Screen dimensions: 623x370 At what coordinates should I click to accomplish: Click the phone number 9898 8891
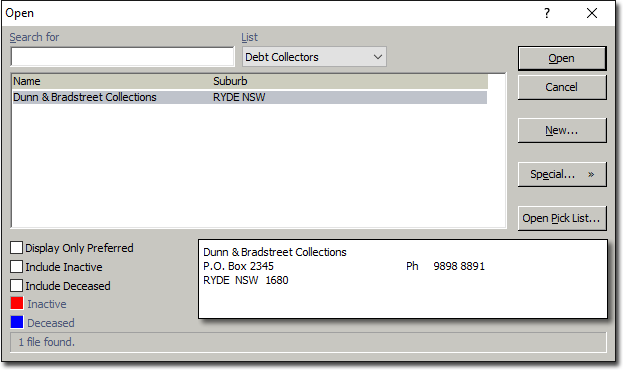[x=459, y=266]
